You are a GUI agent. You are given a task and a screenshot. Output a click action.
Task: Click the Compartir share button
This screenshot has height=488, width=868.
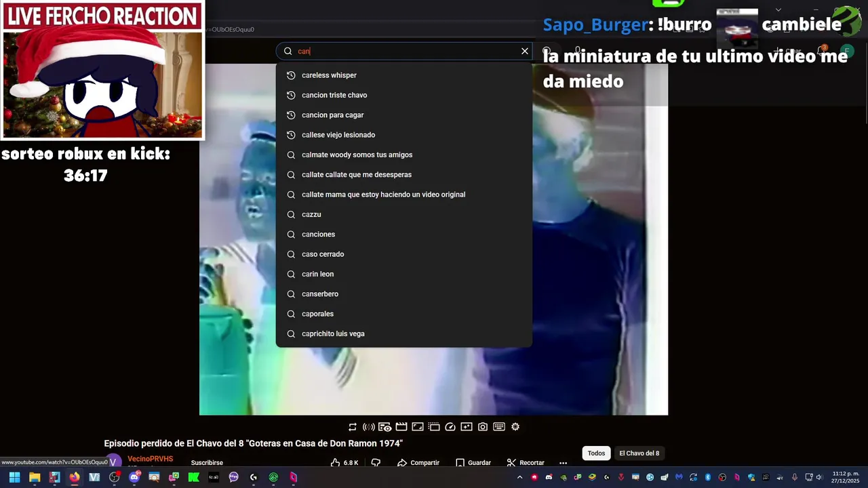pyautogui.click(x=418, y=463)
